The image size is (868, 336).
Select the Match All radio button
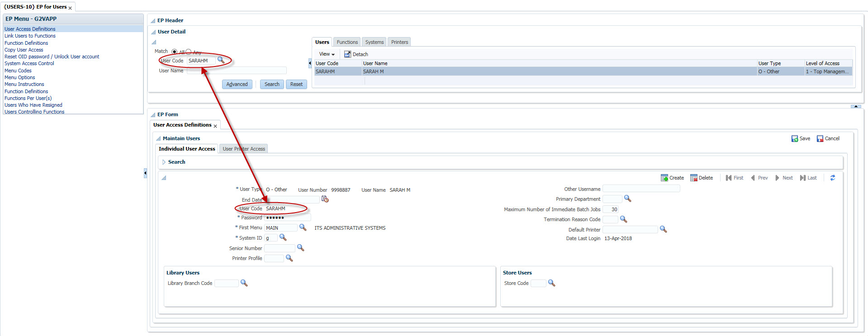tap(175, 52)
